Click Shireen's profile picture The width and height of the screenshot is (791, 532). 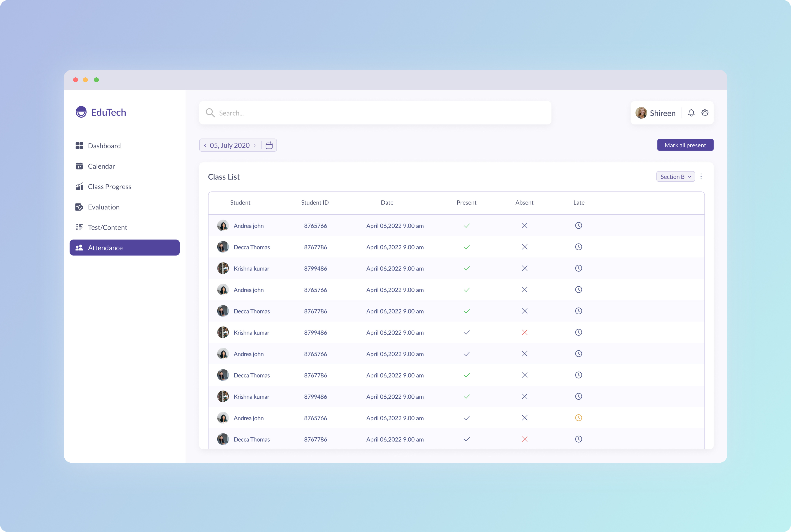(x=642, y=113)
